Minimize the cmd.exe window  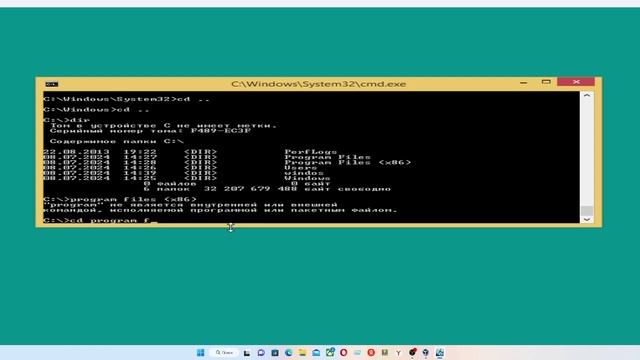click(524, 82)
